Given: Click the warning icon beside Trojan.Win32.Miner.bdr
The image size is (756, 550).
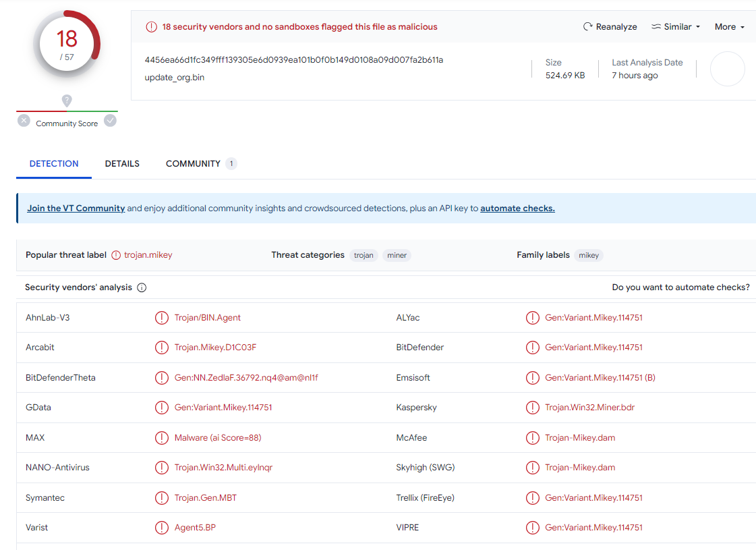Looking at the screenshot, I should [x=533, y=408].
